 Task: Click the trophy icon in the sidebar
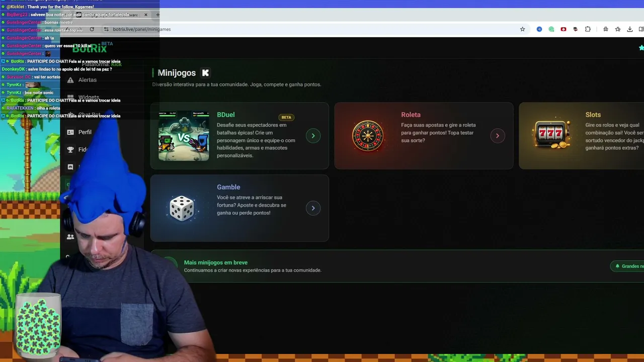(70, 150)
